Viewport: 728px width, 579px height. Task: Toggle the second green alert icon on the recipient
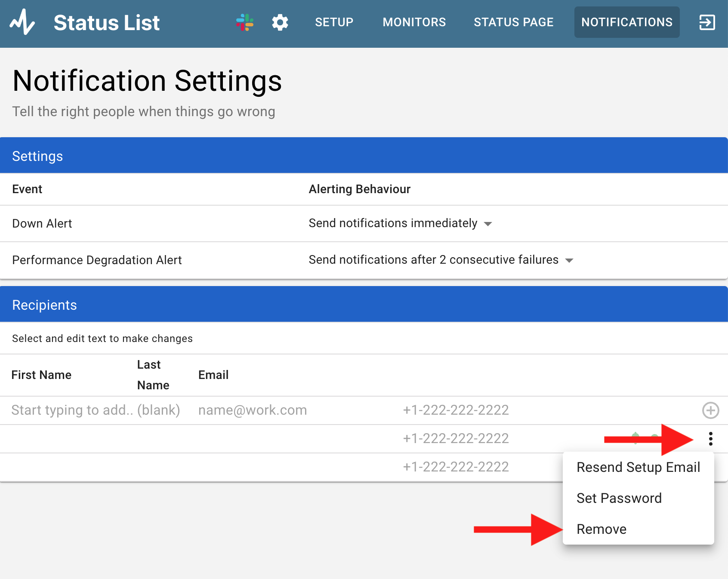click(x=655, y=439)
